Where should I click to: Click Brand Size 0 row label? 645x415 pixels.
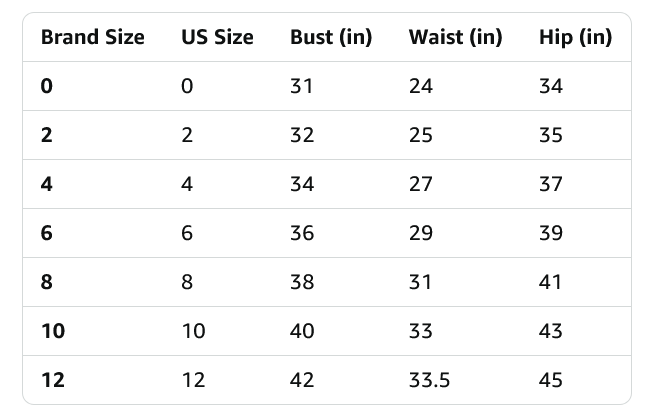(46, 86)
